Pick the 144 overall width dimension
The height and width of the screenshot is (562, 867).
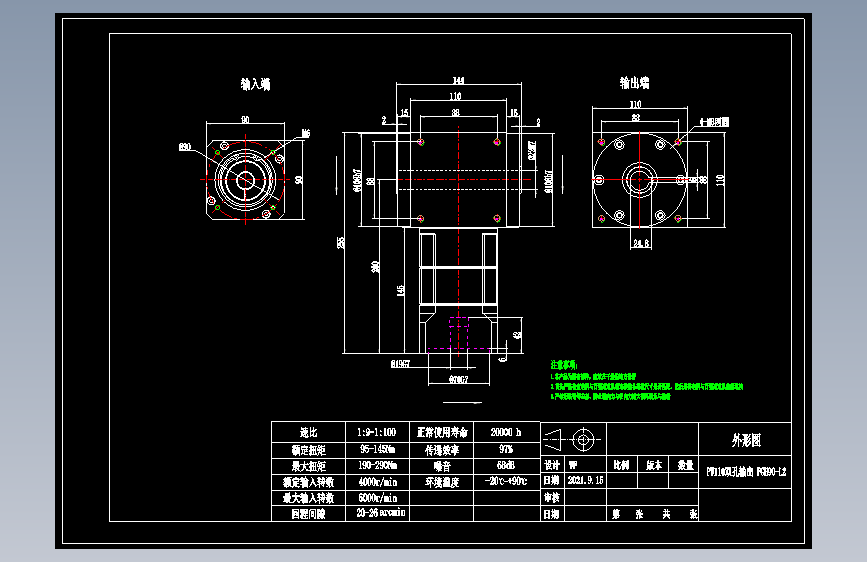click(458, 80)
